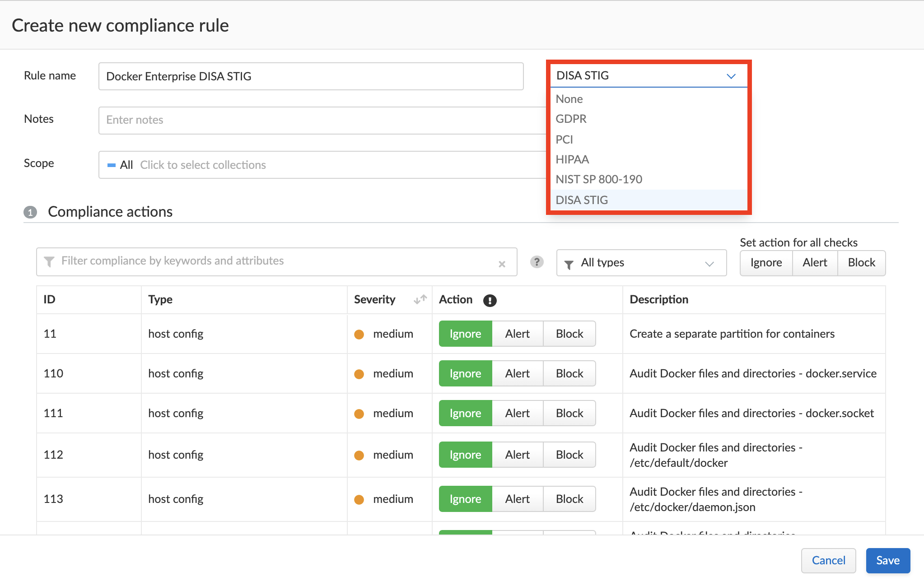Select None from template list
The image size is (924, 586).
[649, 99]
